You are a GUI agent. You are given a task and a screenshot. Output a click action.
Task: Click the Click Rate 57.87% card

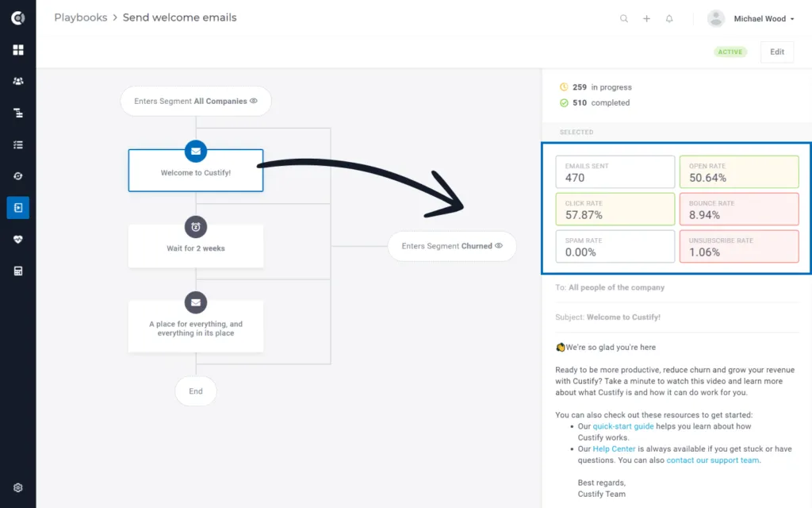click(x=615, y=210)
